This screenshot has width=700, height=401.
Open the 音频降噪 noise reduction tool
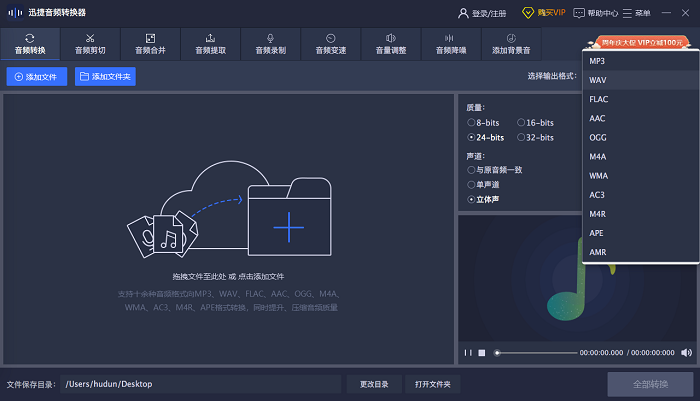pyautogui.click(x=450, y=43)
